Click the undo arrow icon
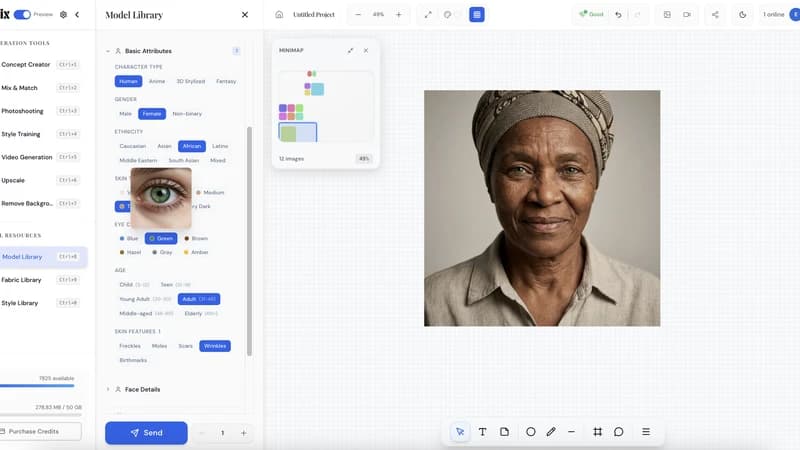The width and height of the screenshot is (800, 450). coord(618,14)
